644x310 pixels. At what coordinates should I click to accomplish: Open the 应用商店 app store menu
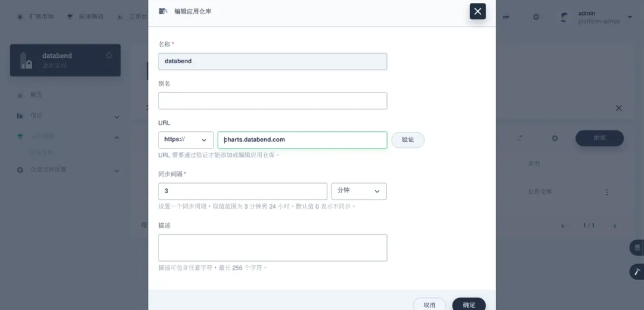point(85,17)
